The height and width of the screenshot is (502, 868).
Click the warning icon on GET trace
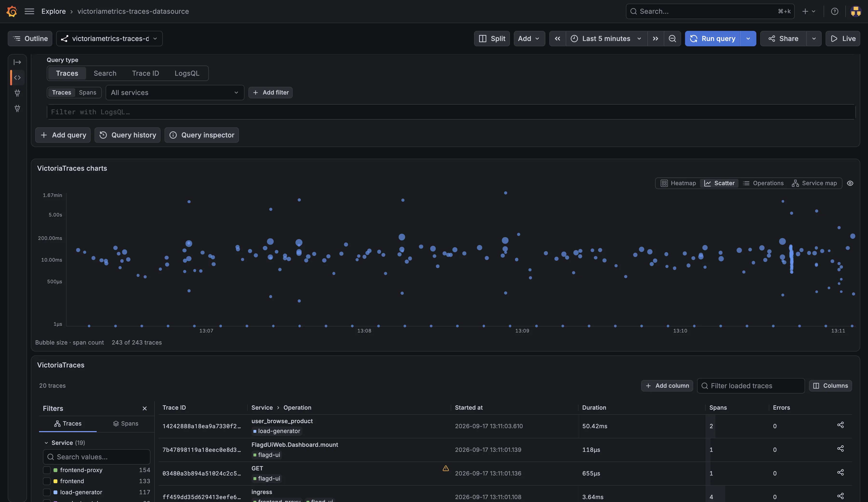(x=446, y=468)
